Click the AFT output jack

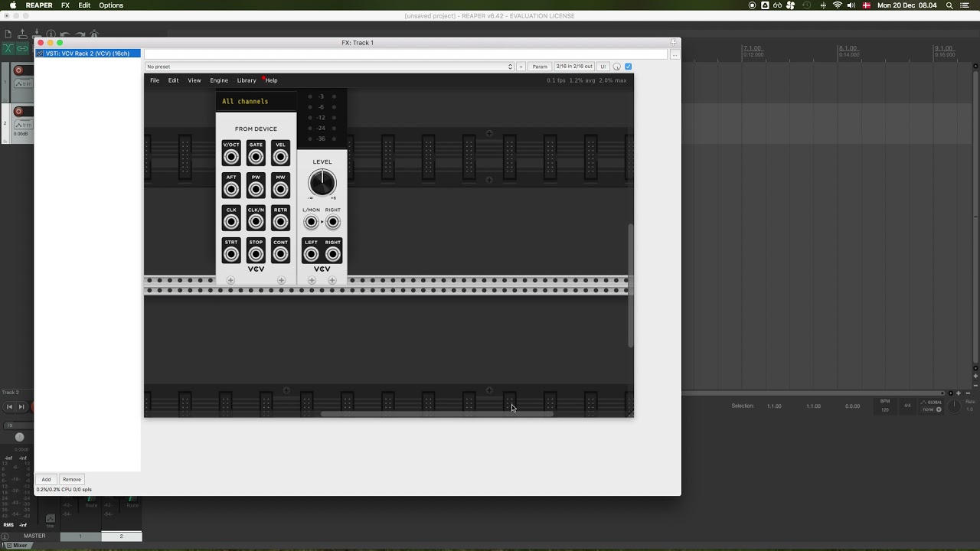click(231, 189)
